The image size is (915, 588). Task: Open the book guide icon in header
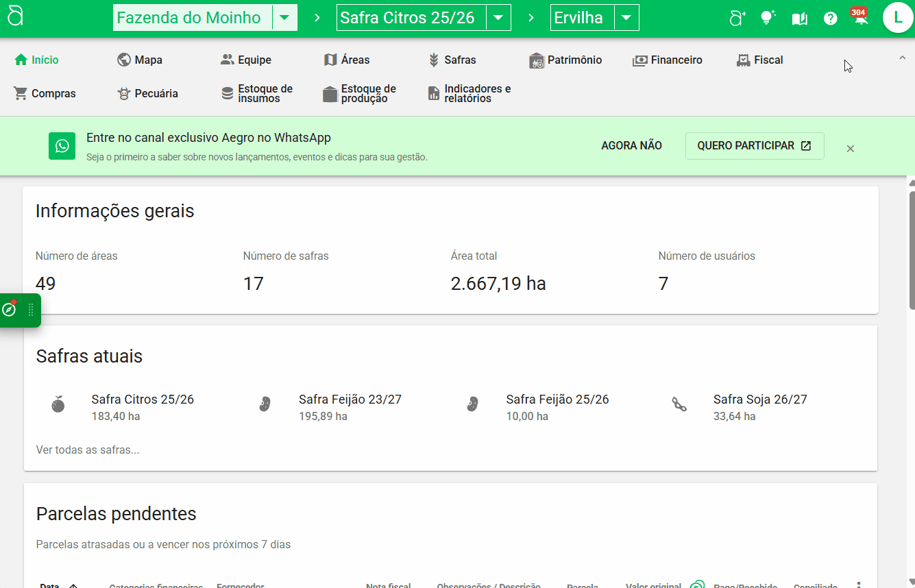(799, 19)
